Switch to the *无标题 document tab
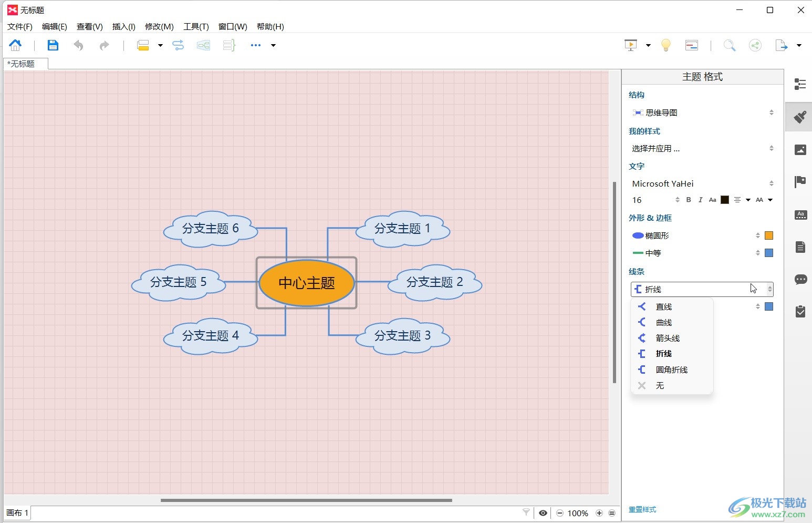Viewport: 812px width, 523px height. (x=25, y=64)
